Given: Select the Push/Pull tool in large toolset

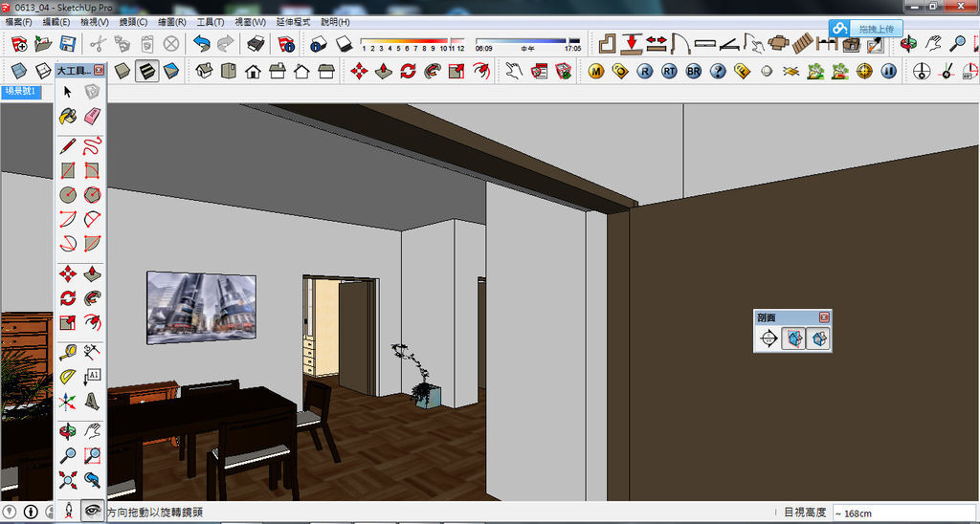Looking at the screenshot, I should click(x=93, y=273).
